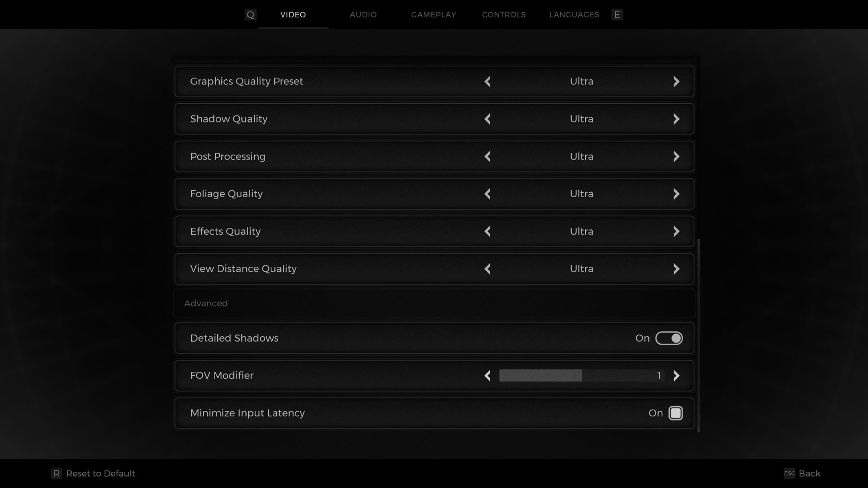
Task: Change Graphics Quality Preset with right arrow
Action: coord(676,81)
